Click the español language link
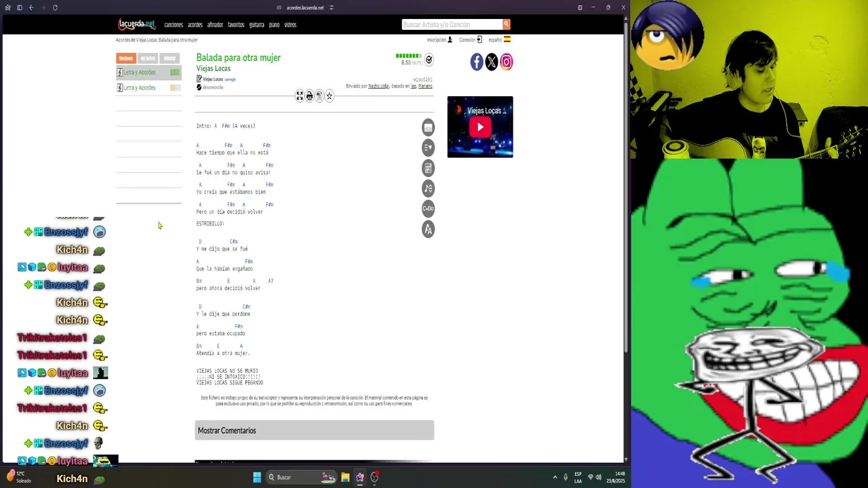Image resolution: width=868 pixels, height=488 pixels. 495,40
